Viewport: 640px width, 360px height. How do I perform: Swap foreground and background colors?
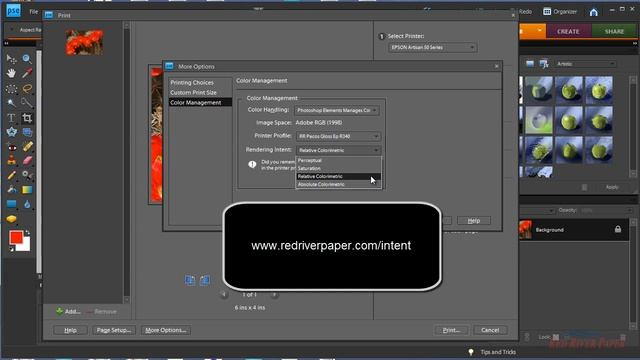27,233
